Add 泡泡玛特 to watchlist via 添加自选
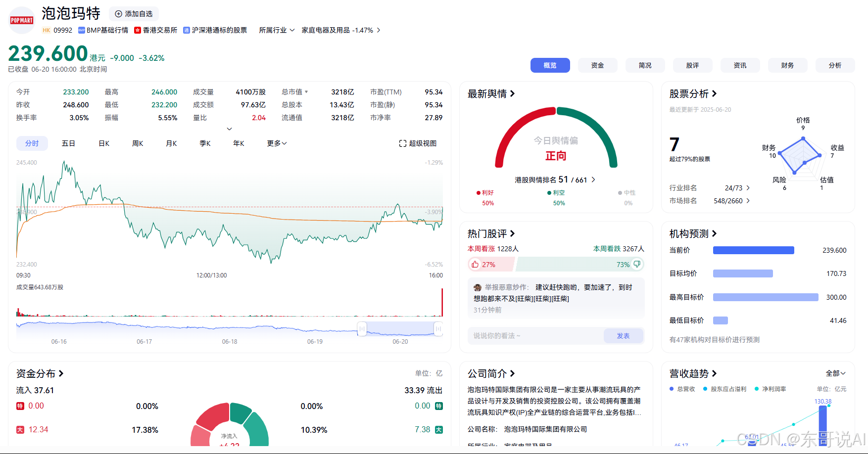 pyautogui.click(x=134, y=14)
